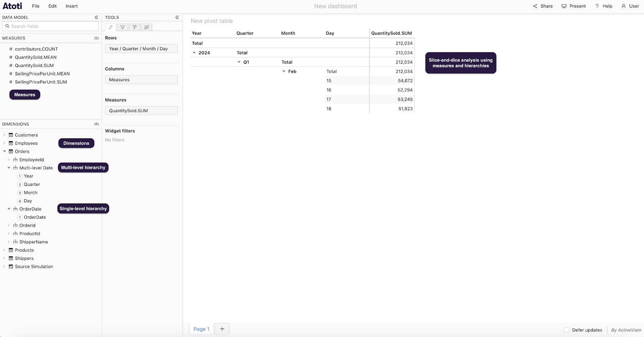Open the funnel filters tab in Tools
Screen dimensions: 644x337
(123, 27)
